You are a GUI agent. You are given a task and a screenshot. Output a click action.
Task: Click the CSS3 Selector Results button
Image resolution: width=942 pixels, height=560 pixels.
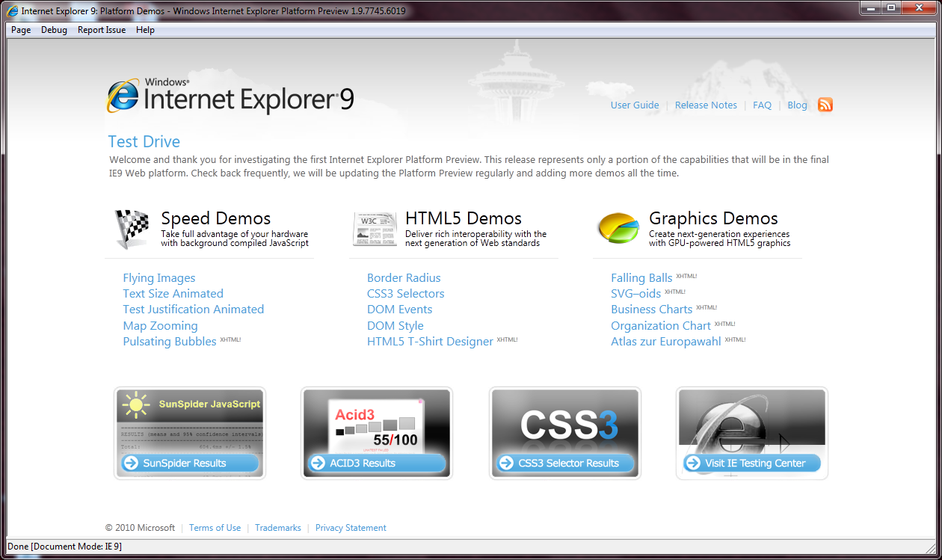click(x=565, y=463)
